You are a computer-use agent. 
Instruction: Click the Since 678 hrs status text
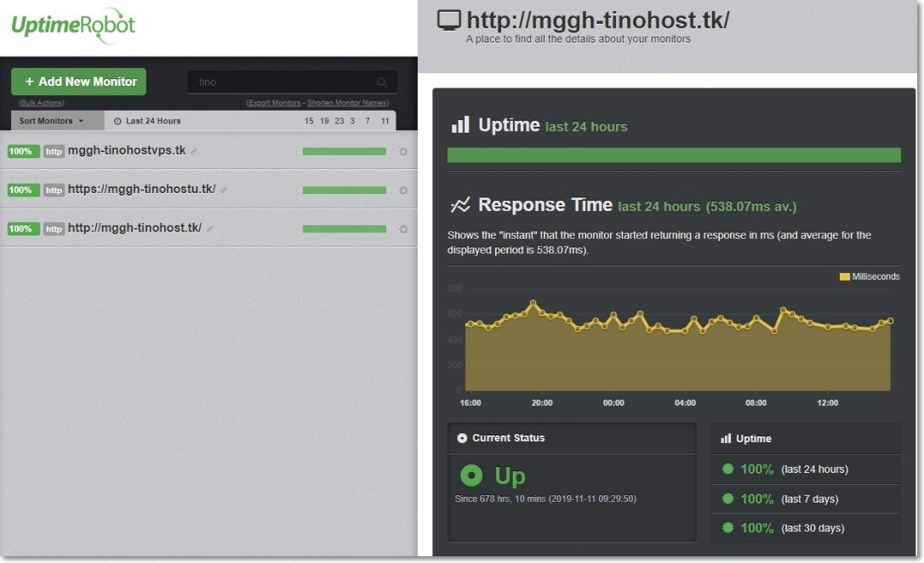(545, 499)
